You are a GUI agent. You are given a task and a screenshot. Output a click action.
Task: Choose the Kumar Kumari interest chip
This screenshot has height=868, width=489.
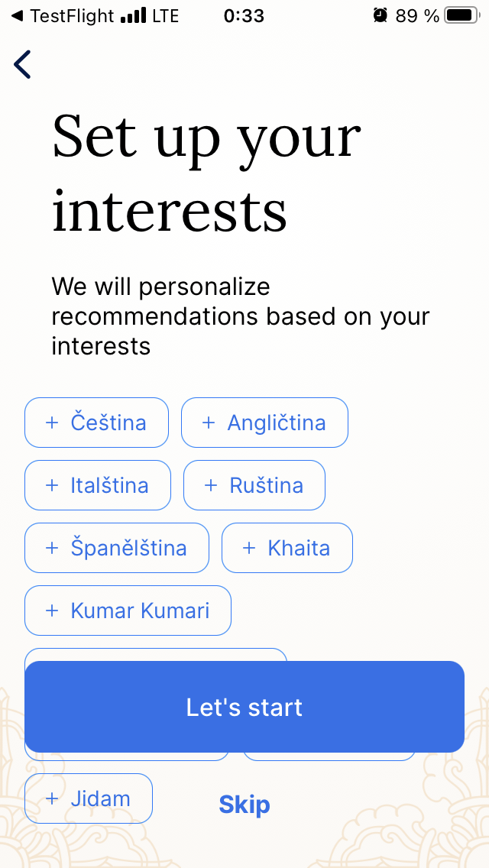[x=128, y=611]
